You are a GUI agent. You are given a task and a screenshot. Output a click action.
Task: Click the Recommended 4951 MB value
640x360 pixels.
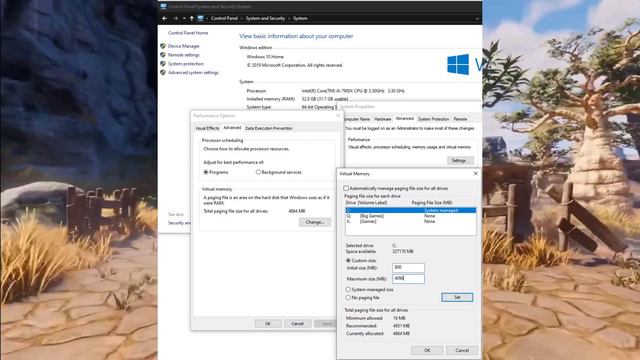(401, 326)
